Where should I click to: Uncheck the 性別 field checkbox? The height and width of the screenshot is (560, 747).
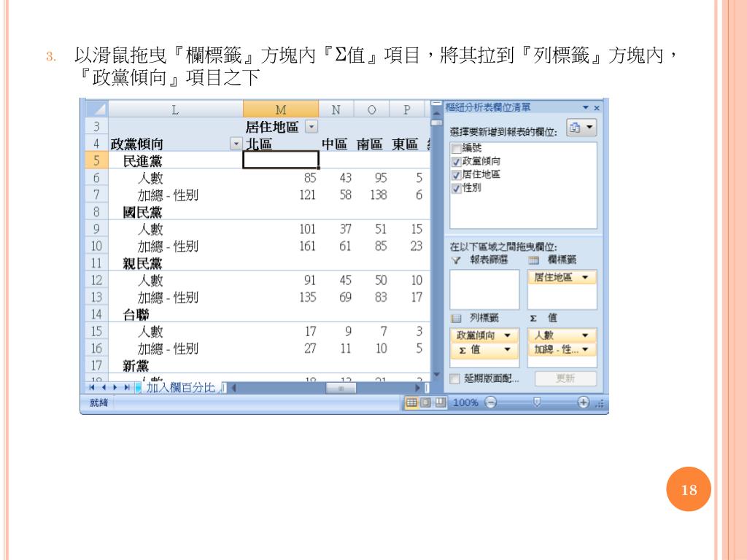(456, 188)
